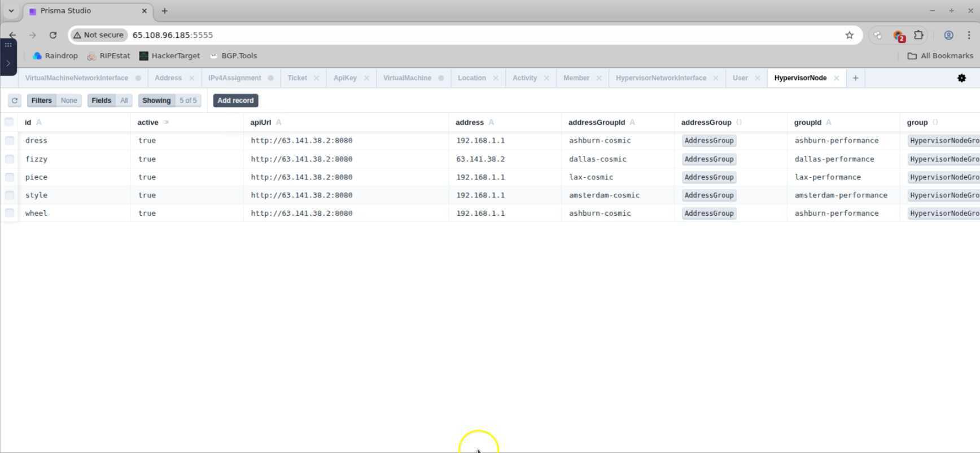The height and width of the screenshot is (453, 980).
Task: Open the HackerTarget bookmark
Action: (x=170, y=56)
